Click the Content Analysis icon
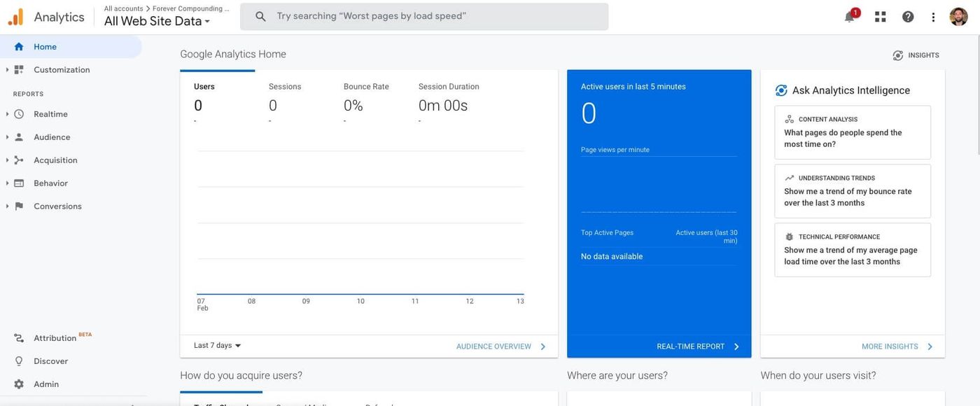The image size is (980, 406). pyautogui.click(x=790, y=119)
